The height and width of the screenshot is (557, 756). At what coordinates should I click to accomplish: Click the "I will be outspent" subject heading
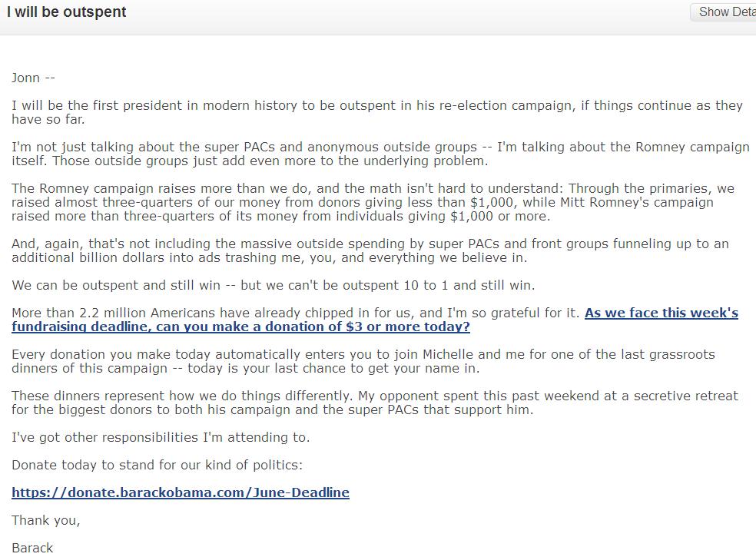point(67,12)
